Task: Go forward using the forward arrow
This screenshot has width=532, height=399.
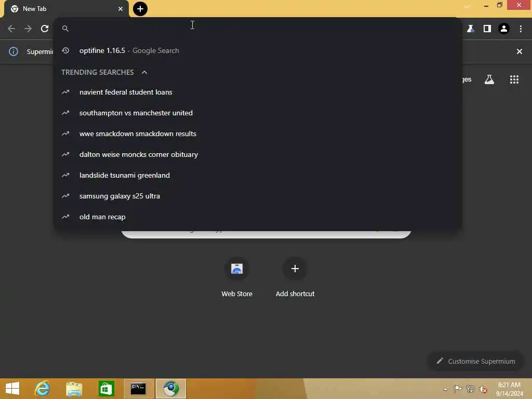Action: point(28,29)
